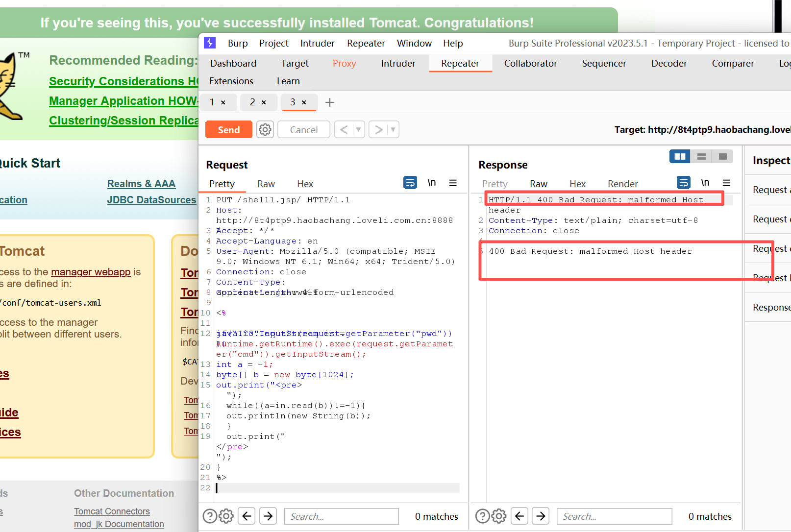Toggle request non-printable characters \n icon

pyautogui.click(x=432, y=183)
